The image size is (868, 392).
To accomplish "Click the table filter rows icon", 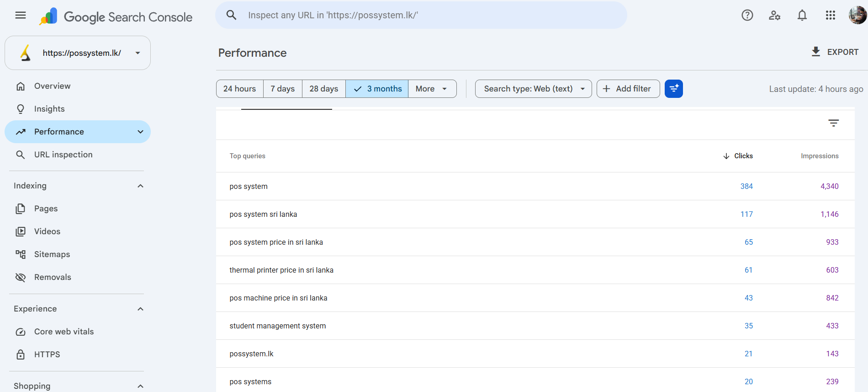I will 834,123.
